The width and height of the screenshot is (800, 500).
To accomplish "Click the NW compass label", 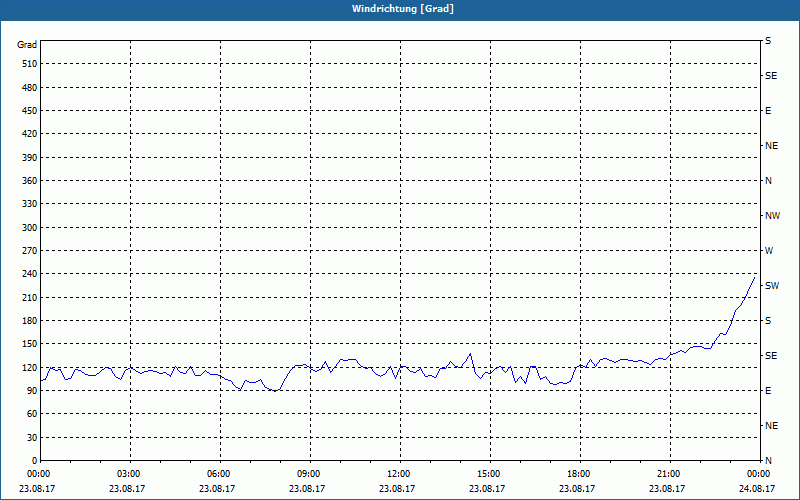I will pos(772,216).
